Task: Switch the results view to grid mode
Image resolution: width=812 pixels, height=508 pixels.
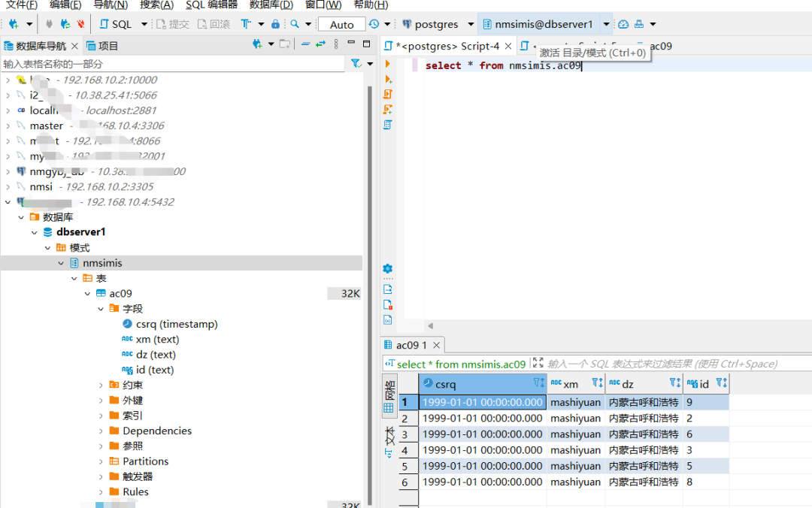Action: pyautogui.click(x=390, y=398)
